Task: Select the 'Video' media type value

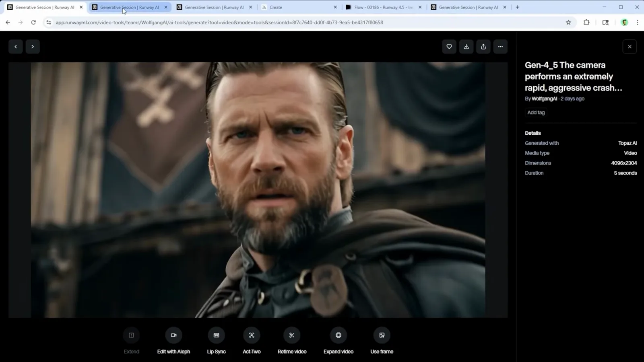Action: pyautogui.click(x=630, y=153)
